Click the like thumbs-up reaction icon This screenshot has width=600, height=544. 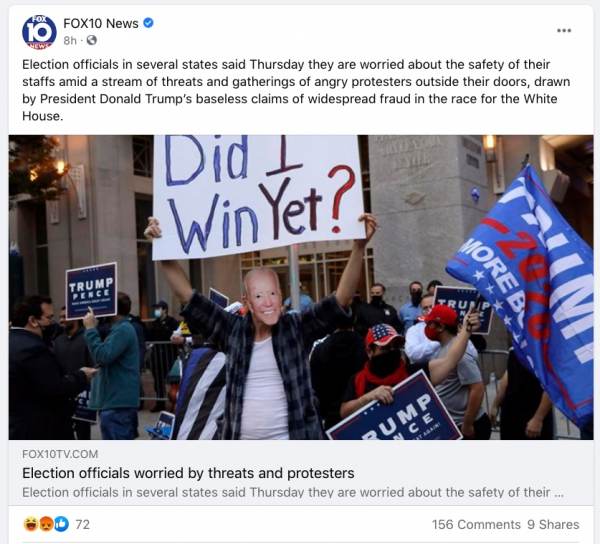click(61, 524)
